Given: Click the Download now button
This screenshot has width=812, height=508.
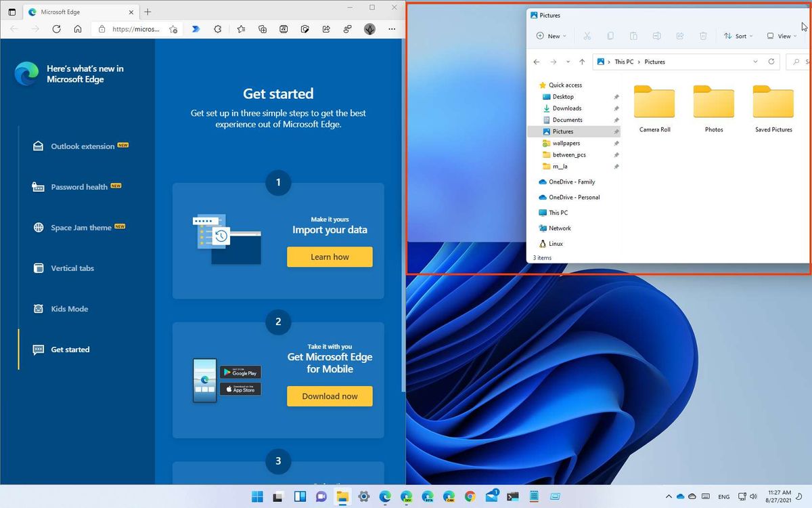Looking at the screenshot, I should pyautogui.click(x=330, y=396).
